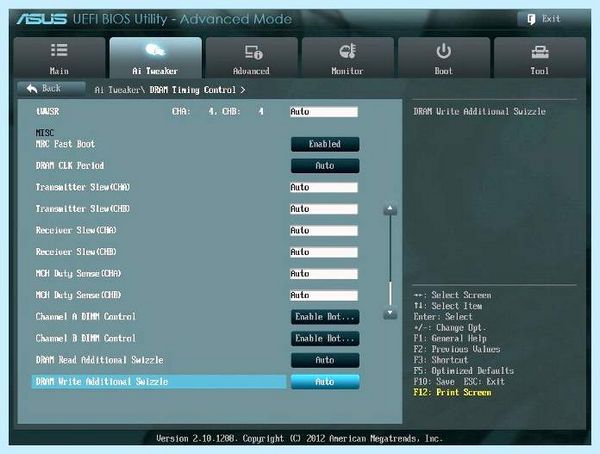600x454 pixels.
Task: Click the Advanced chip info icon
Action: (x=253, y=52)
